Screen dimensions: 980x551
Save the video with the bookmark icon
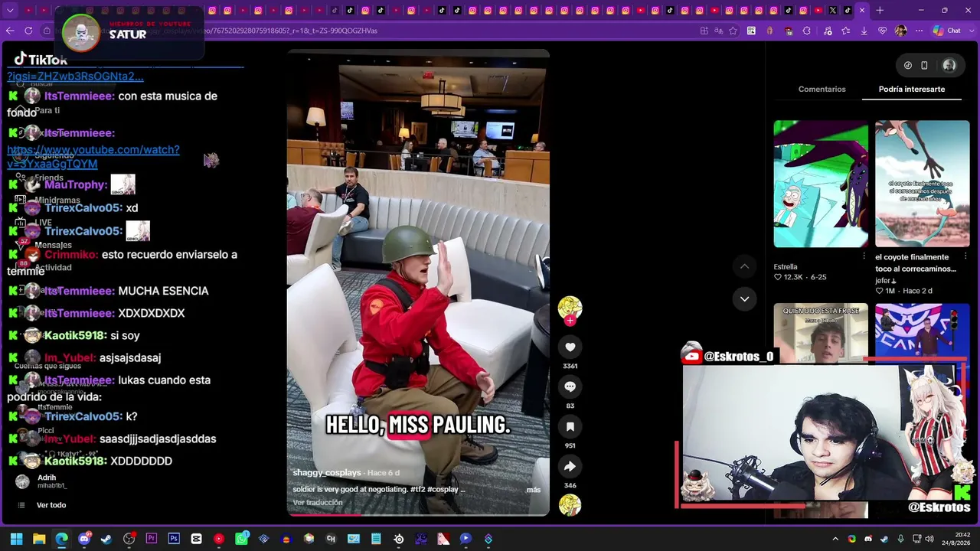[570, 427]
